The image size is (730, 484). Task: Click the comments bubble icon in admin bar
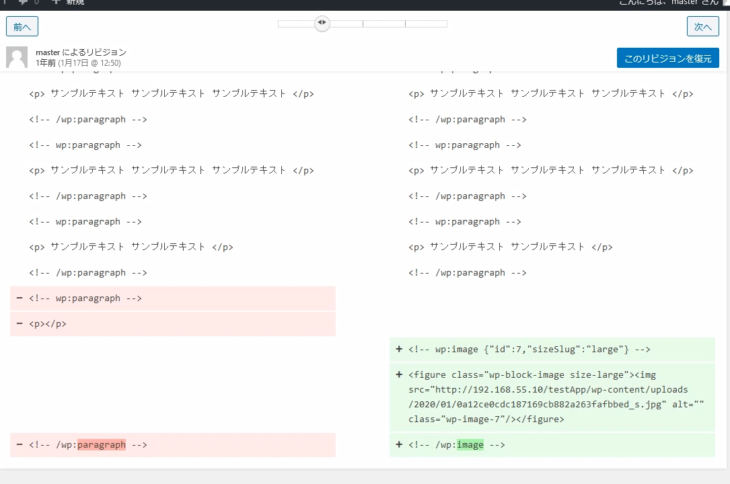pyautogui.click(x=23, y=2)
